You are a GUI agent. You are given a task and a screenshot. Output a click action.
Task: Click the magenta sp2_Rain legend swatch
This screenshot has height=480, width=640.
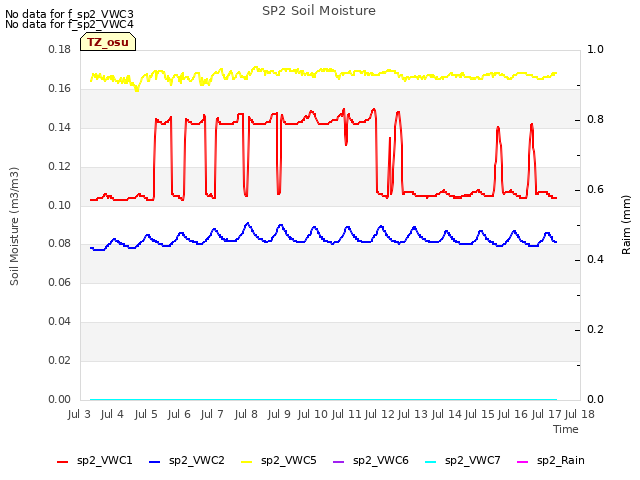point(522,462)
